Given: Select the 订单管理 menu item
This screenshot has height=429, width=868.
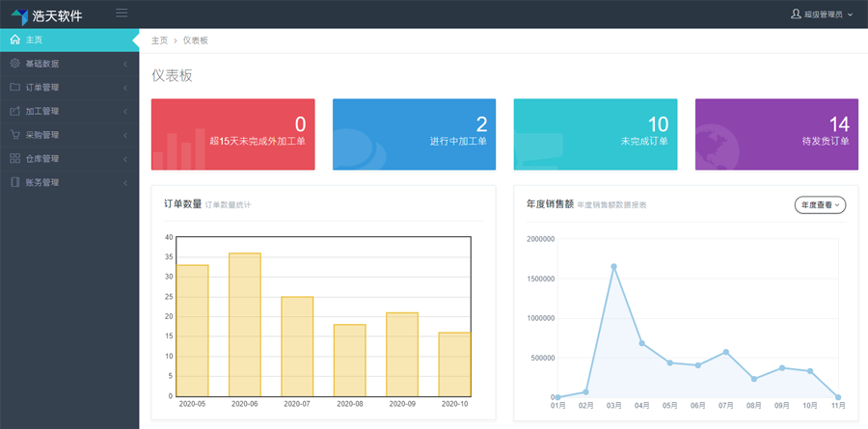Looking at the screenshot, I should click(x=42, y=87).
